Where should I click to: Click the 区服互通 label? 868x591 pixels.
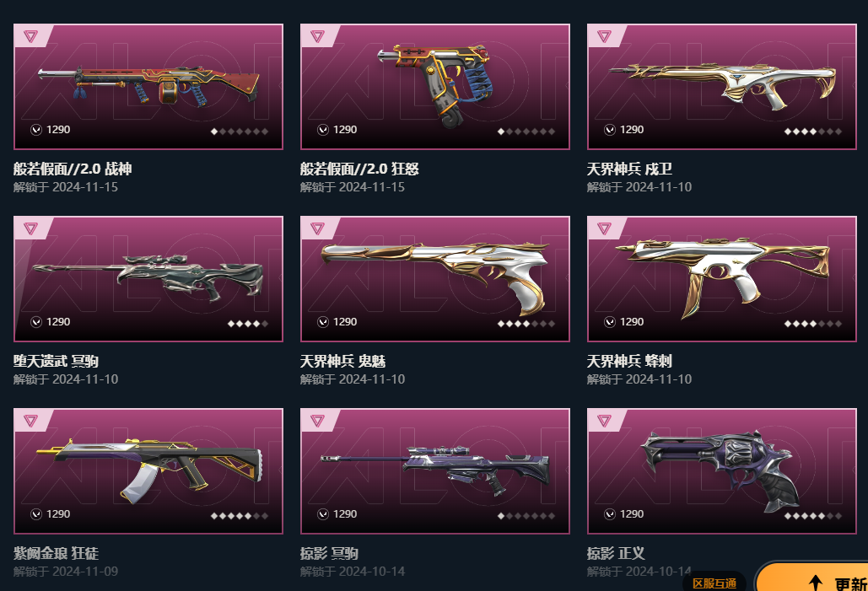(x=714, y=583)
